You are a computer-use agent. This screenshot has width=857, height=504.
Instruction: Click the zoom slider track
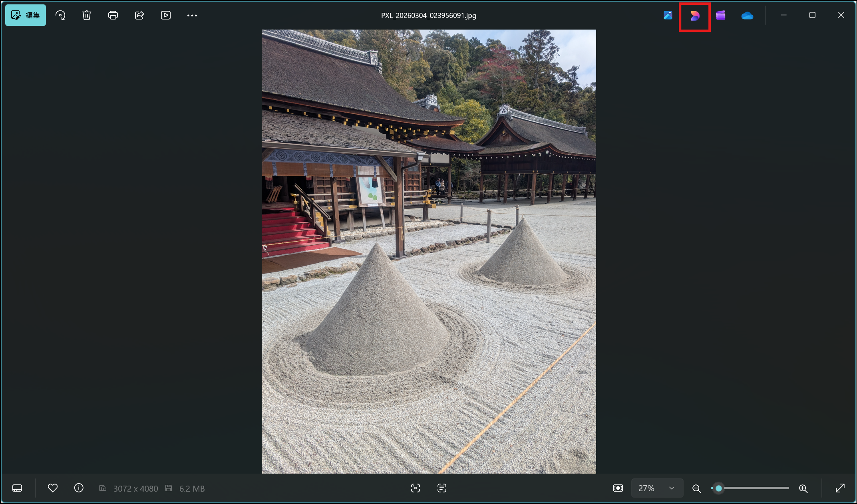pos(750,488)
